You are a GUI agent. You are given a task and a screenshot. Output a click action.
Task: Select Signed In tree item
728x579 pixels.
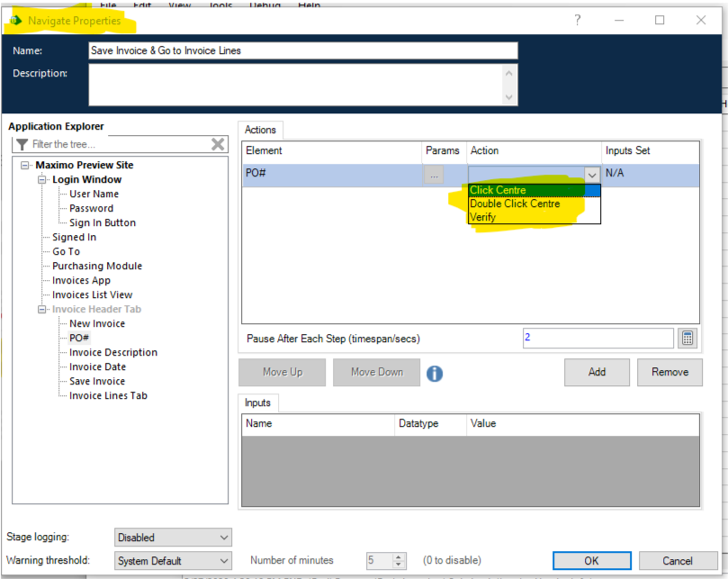tap(75, 237)
